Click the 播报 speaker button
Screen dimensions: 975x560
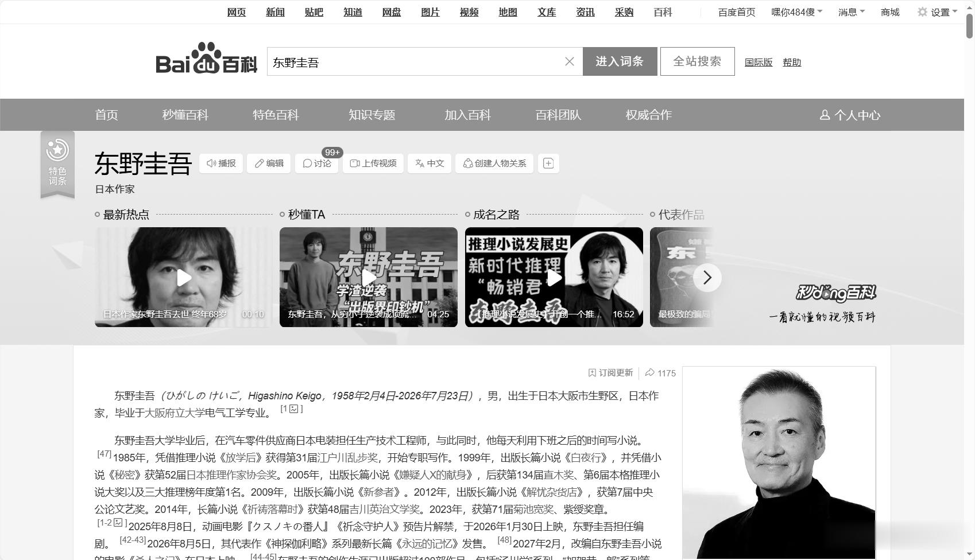221,164
